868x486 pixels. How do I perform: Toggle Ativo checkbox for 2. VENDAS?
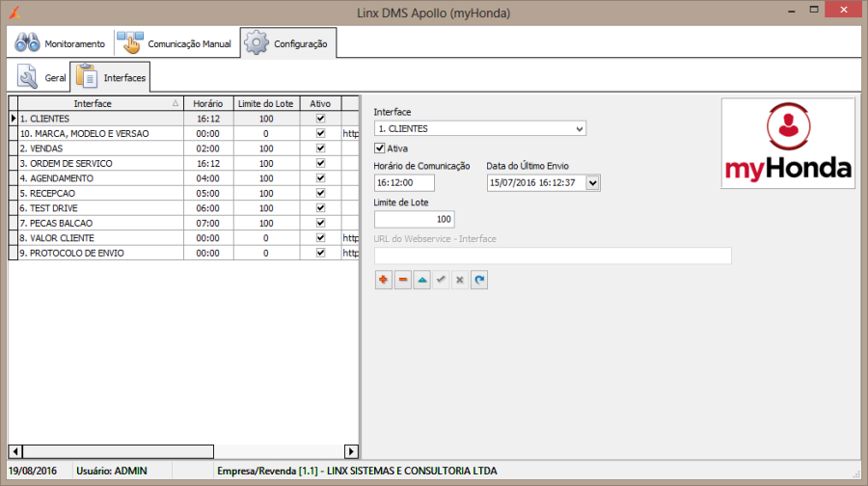[x=320, y=148]
